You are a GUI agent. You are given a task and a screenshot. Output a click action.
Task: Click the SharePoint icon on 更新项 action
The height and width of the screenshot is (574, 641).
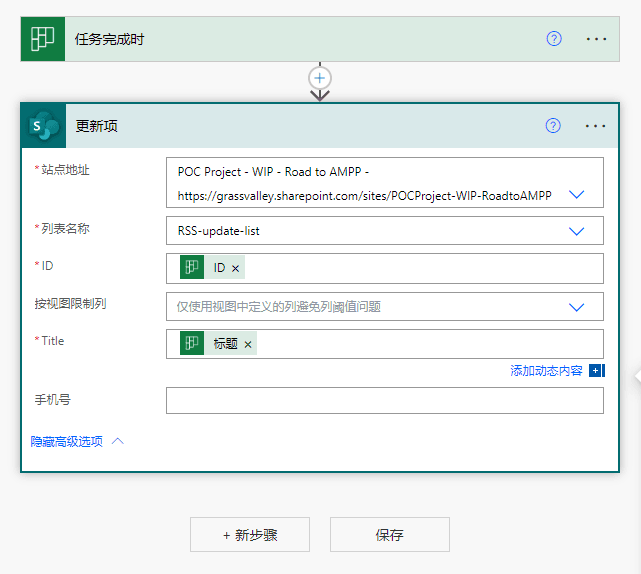[43, 126]
